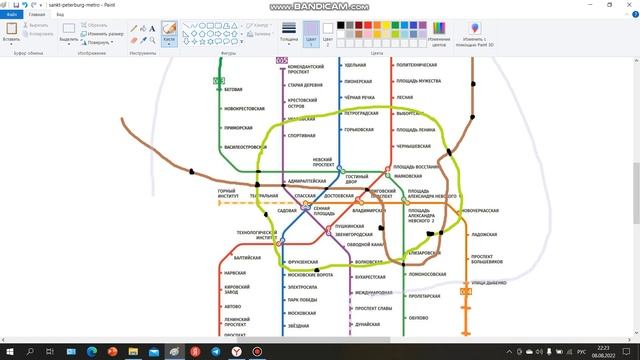Open the Customize Quick Access Toolbar dropdown
This screenshot has width=640, height=360.
pyautogui.click(x=41, y=5)
